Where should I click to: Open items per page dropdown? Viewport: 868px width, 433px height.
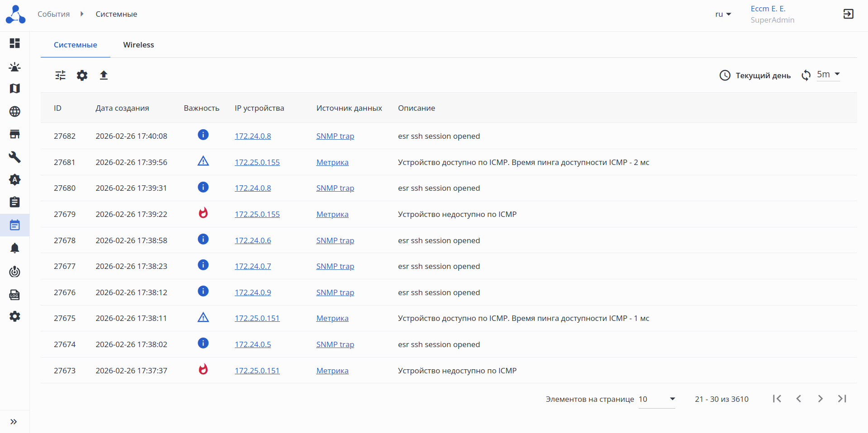click(656, 399)
